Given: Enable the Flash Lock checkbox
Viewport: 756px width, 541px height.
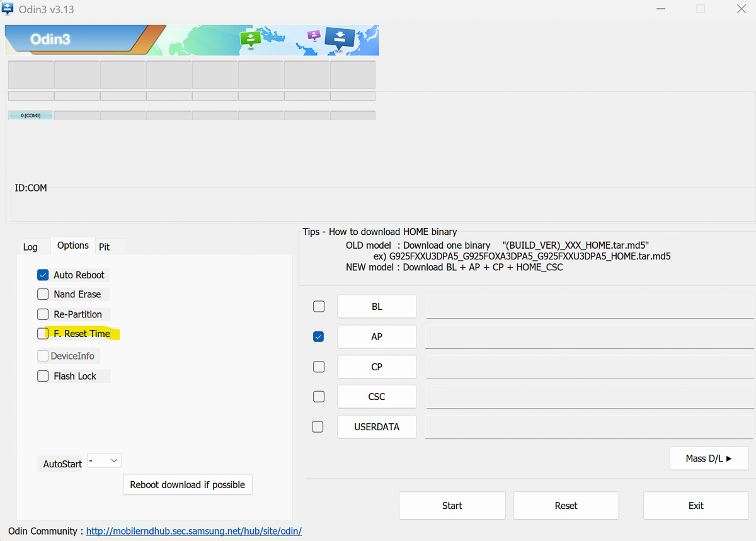Looking at the screenshot, I should pos(43,376).
